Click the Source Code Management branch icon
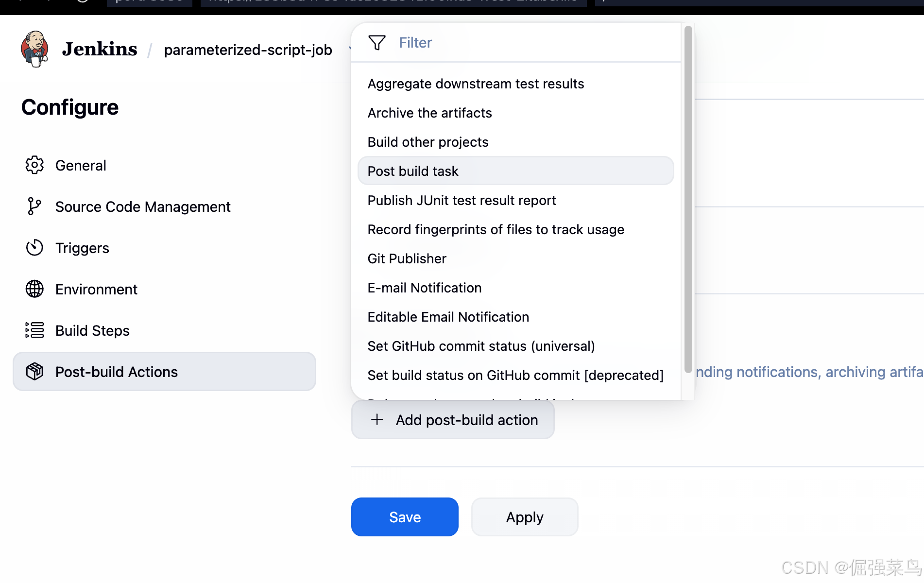The image size is (924, 583). point(34,206)
